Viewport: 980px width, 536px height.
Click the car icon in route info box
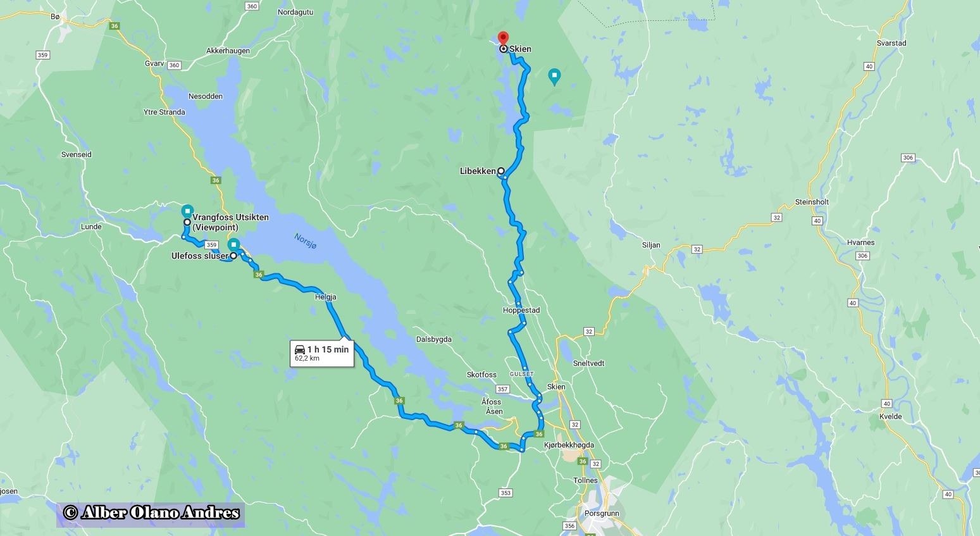(300, 349)
